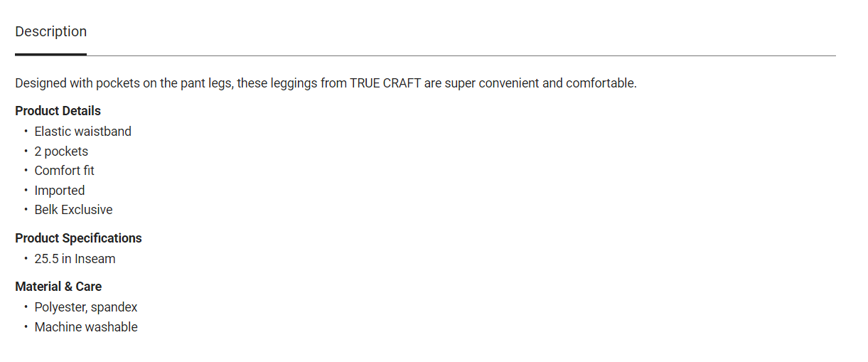Image resolution: width=868 pixels, height=362 pixels.
Task: Select the Product Details heading
Action: 58,111
